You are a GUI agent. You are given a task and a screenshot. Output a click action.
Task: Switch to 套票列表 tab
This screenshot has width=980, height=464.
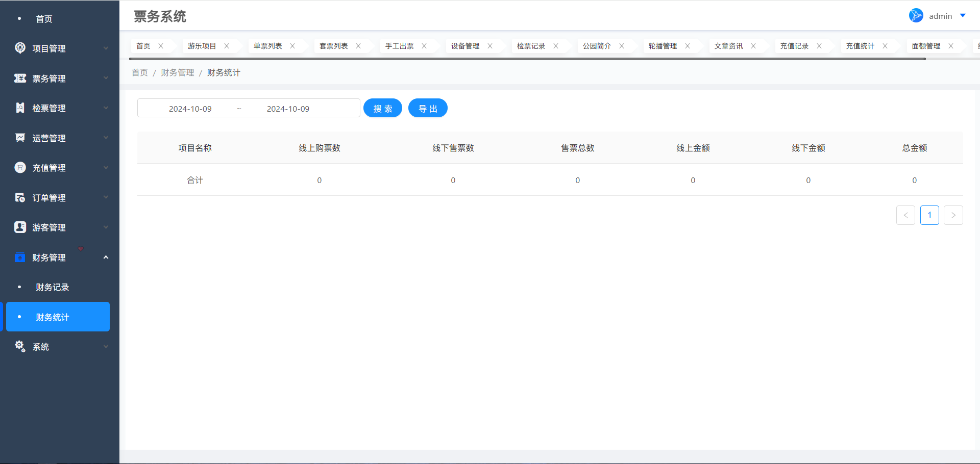click(334, 46)
